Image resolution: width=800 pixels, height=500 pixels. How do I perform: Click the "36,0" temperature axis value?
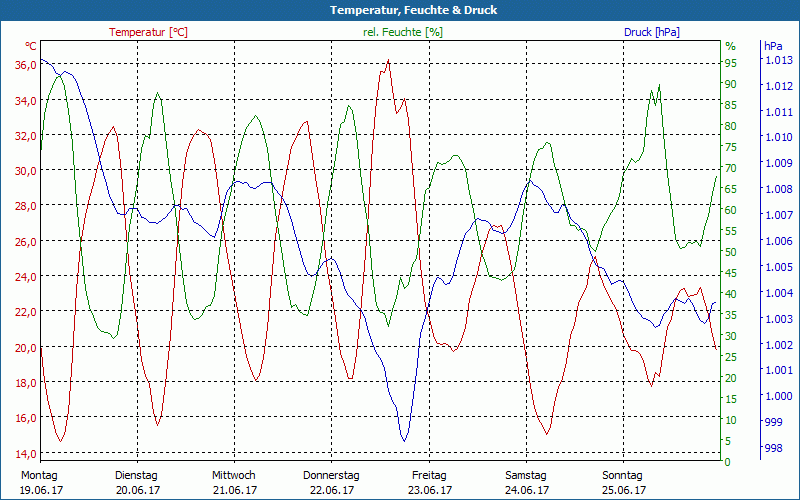[26, 65]
